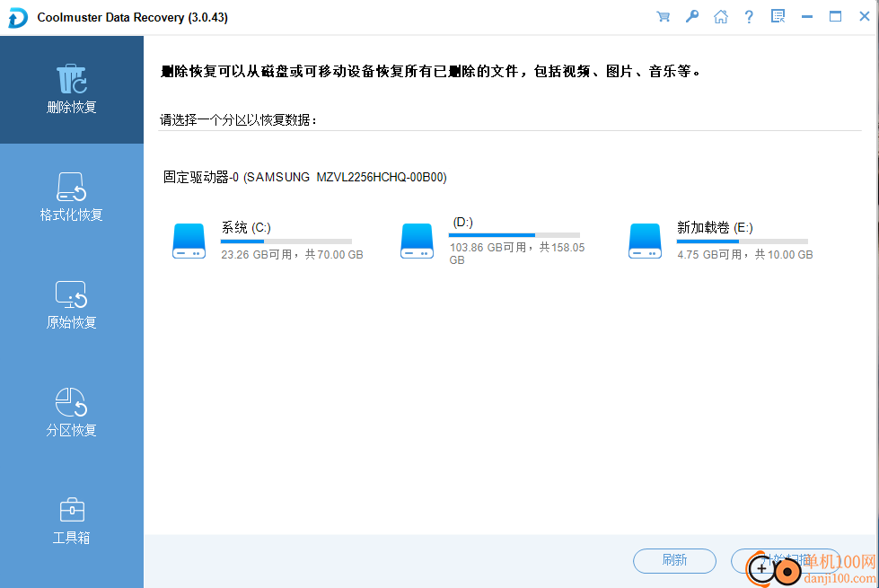The image size is (879, 588).
Task: Click text 4.75 GB可用，共10.00 GB
Action: point(745,254)
